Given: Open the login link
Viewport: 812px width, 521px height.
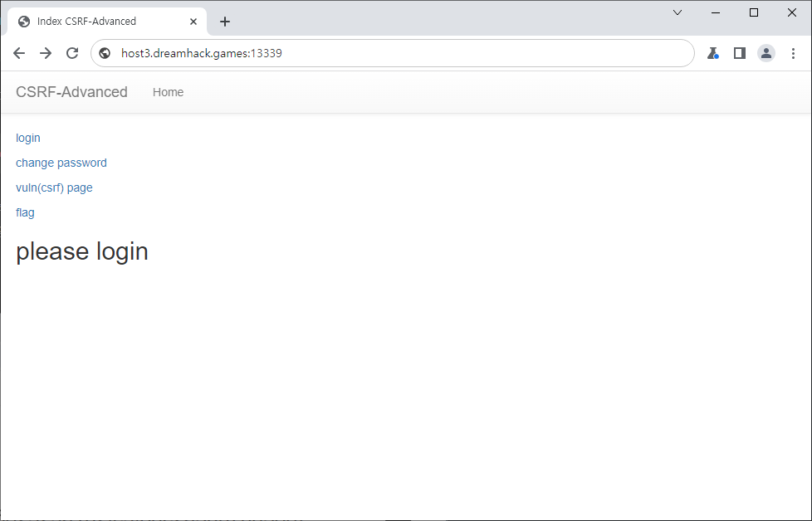Looking at the screenshot, I should [x=27, y=138].
